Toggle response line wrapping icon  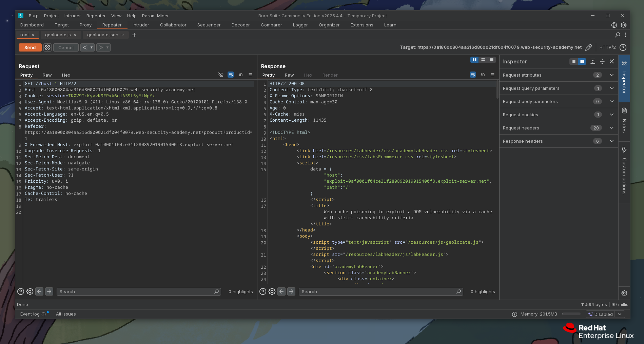473,75
